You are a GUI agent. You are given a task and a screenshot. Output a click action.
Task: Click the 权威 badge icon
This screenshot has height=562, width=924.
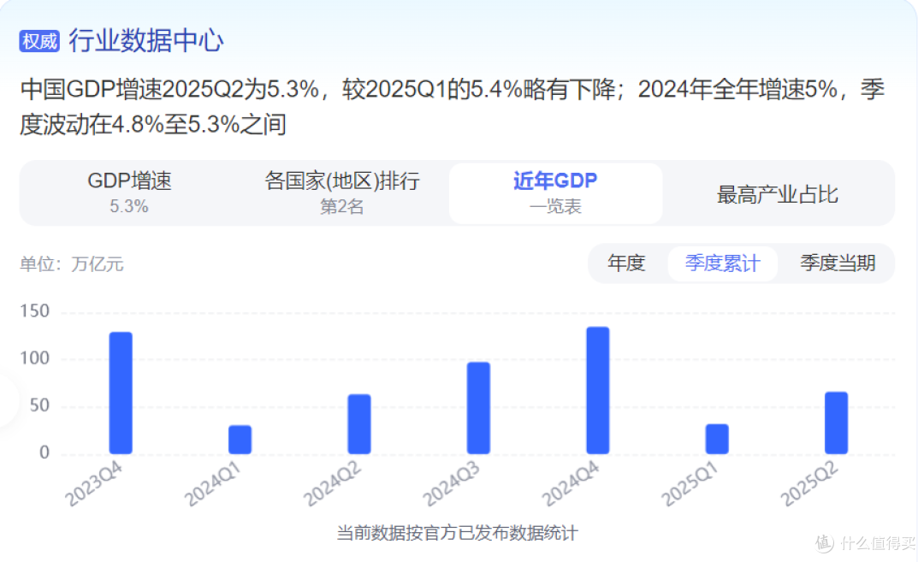pos(39,41)
